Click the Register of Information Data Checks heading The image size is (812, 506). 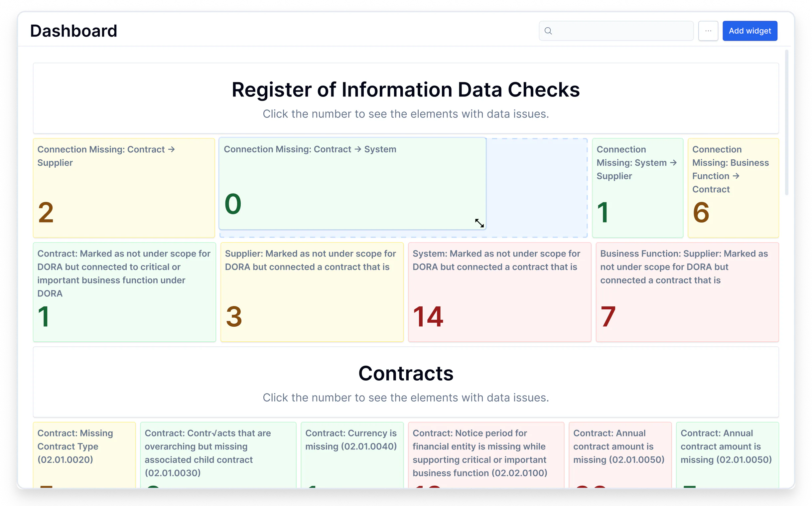[406, 90]
